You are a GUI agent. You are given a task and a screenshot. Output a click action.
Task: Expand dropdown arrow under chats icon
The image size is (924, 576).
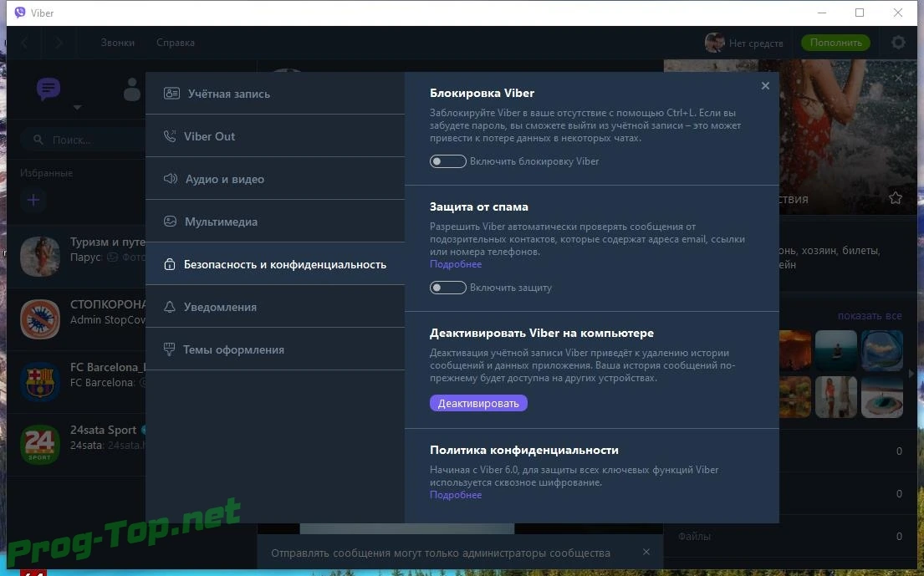coord(77,107)
